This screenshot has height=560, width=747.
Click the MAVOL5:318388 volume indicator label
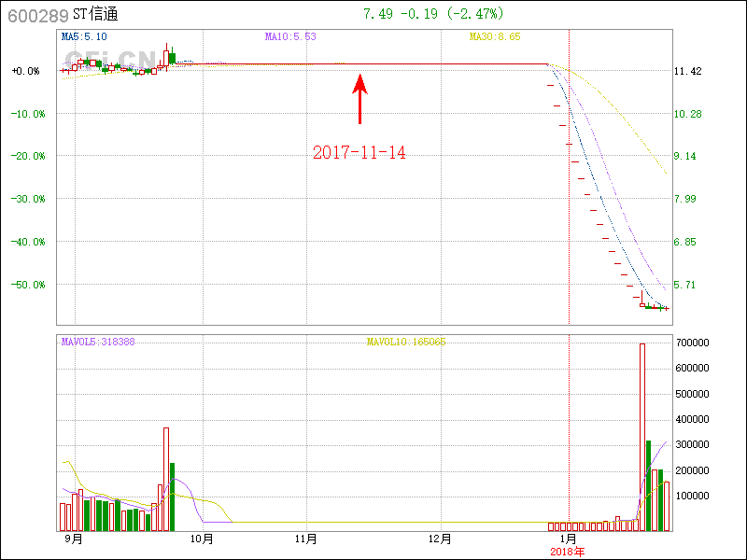pos(98,342)
